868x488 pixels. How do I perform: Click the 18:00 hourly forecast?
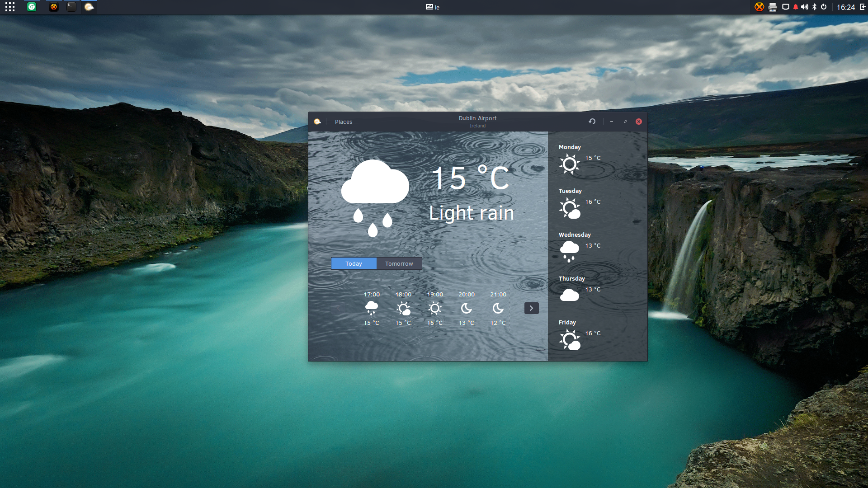tap(403, 309)
